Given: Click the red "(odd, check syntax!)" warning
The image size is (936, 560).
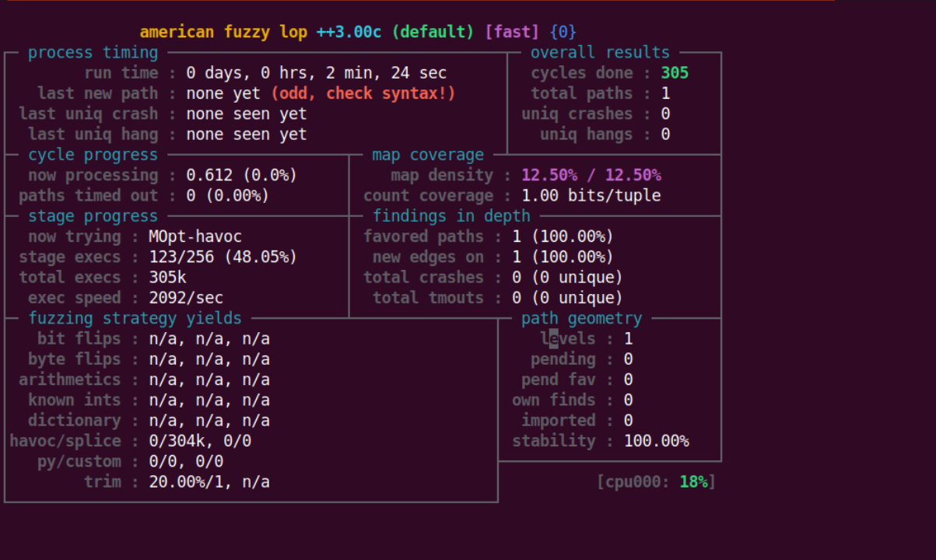Looking at the screenshot, I should pos(363,93).
